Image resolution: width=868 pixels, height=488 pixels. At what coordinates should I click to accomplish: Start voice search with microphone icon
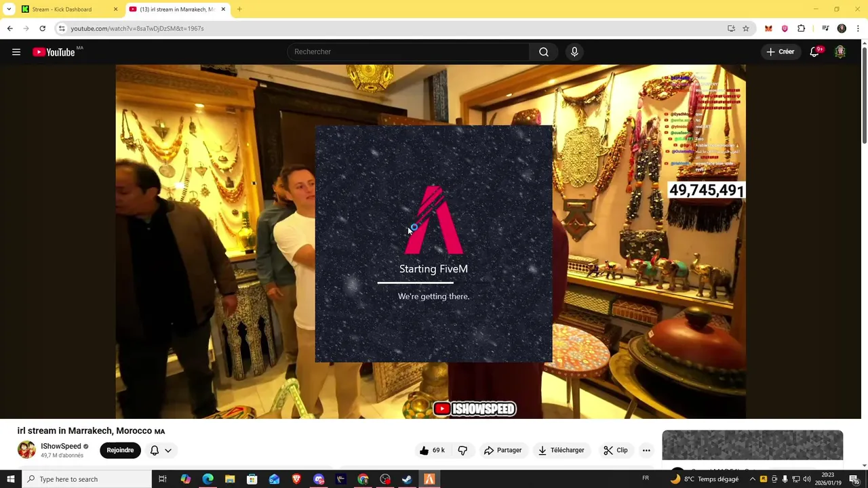pos(574,52)
